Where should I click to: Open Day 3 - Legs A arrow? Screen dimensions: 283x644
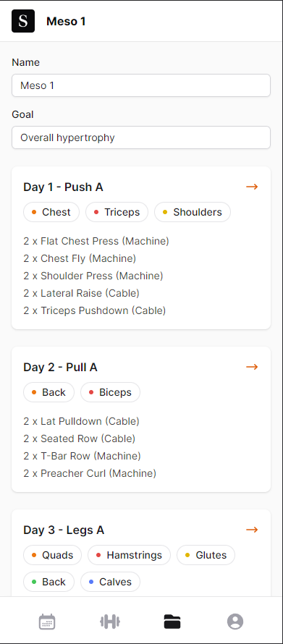252,530
